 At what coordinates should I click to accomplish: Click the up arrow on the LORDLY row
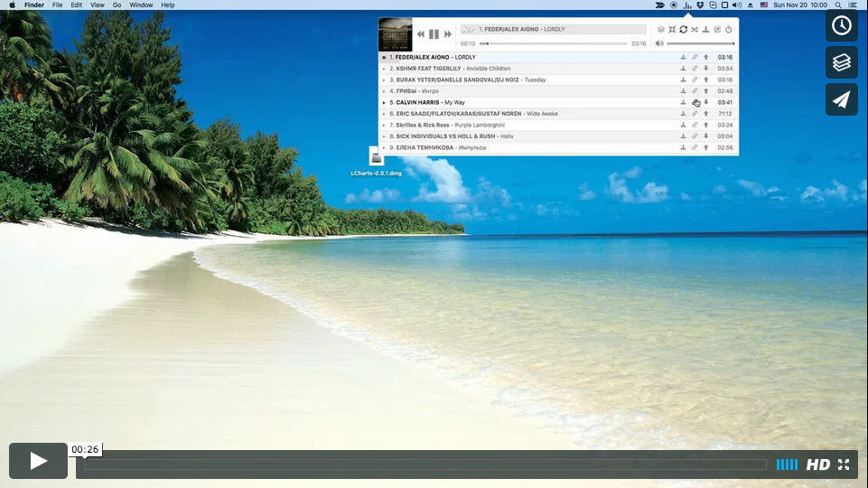coord(705,57)
